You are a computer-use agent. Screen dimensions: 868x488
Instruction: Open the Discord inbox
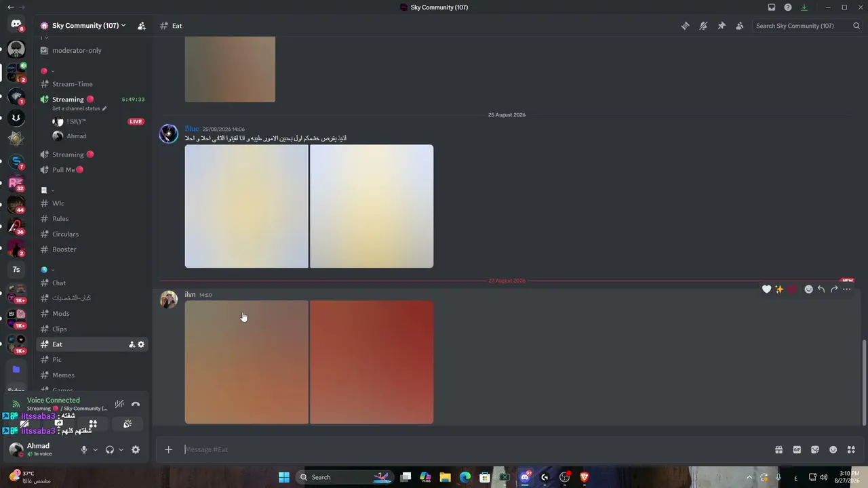tap(772, 7)
